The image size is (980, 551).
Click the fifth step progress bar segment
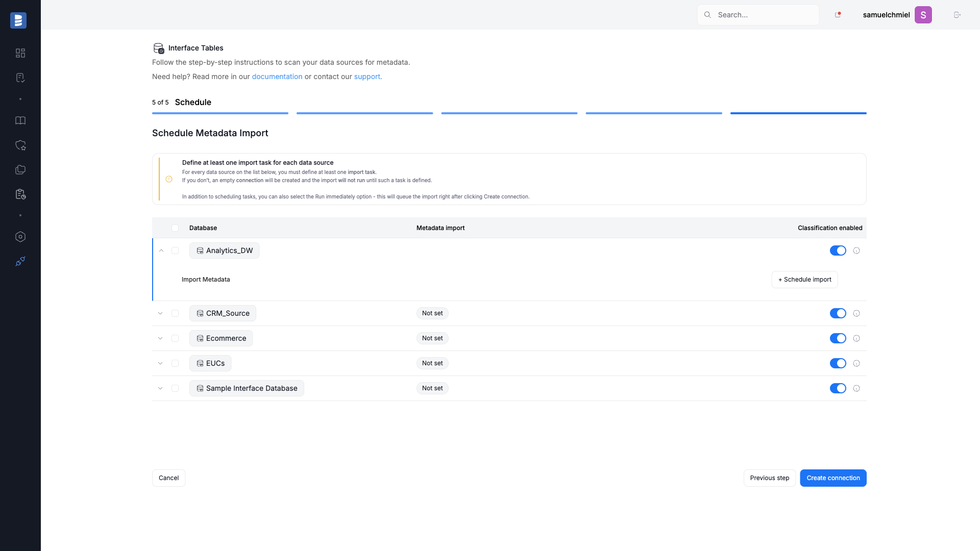tap(798, 113)
